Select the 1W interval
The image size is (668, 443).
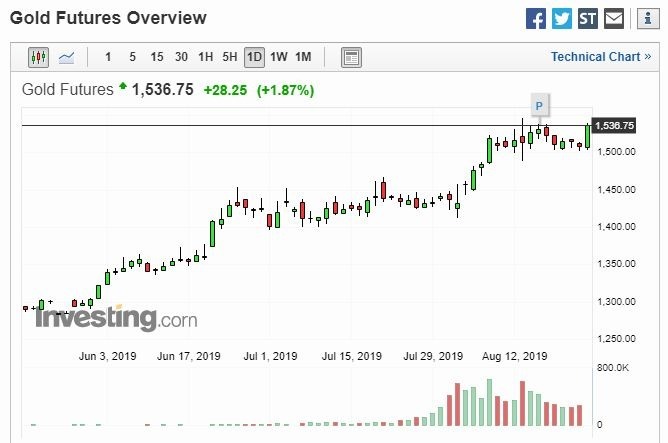click(x=279, y=57)
